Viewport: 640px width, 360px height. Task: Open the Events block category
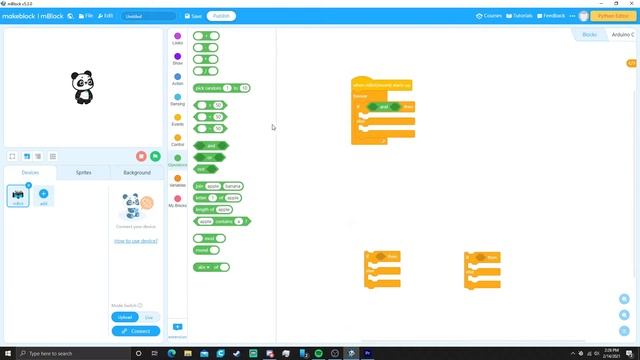[x=178, y=120]
